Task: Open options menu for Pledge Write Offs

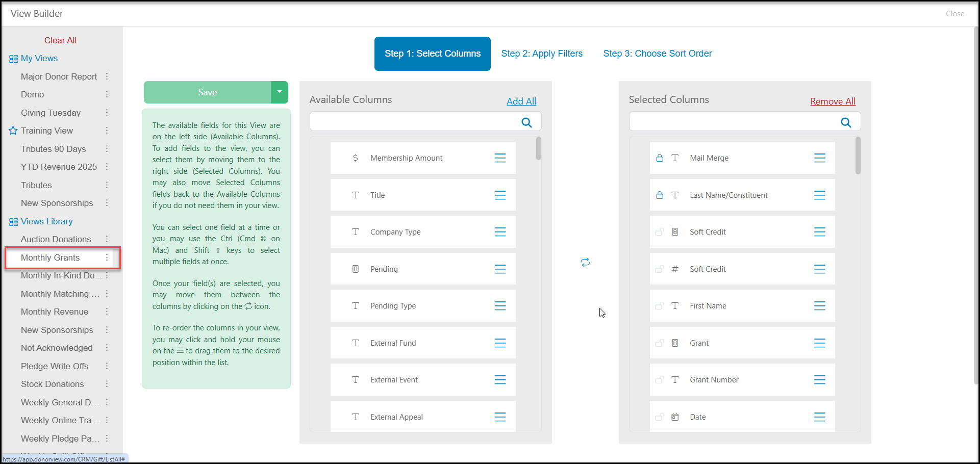Action: coord(107,366)
